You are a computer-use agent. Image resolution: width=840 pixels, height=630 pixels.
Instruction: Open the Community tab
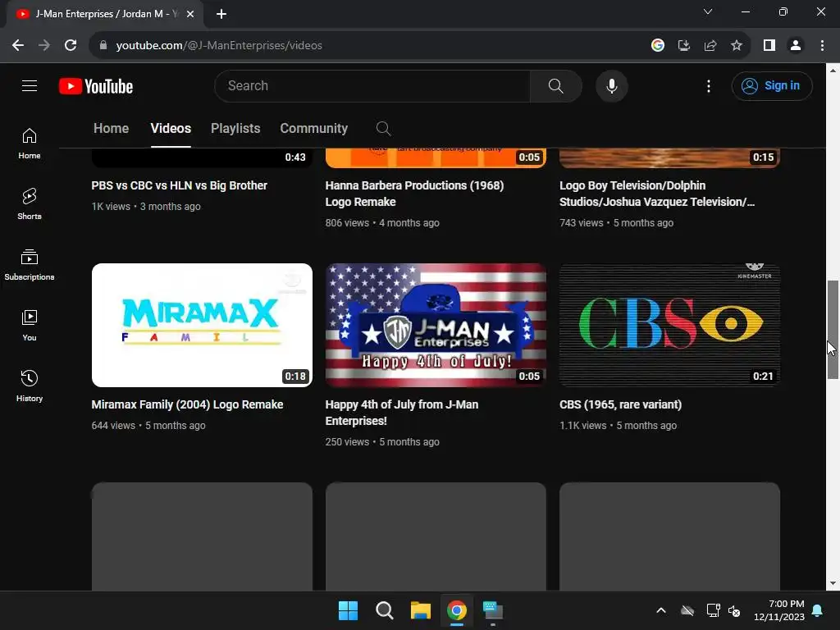pyautogui.click(x=313, y=129)
